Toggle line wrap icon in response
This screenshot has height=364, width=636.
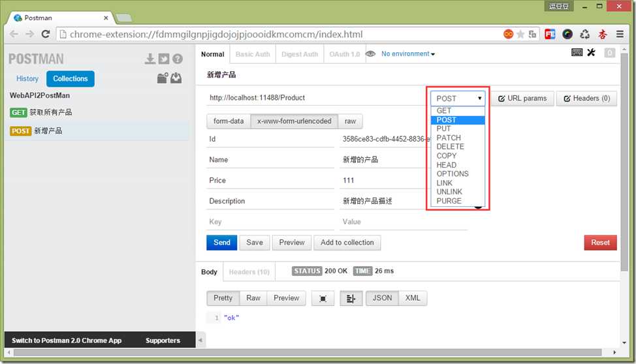(351, 298)
